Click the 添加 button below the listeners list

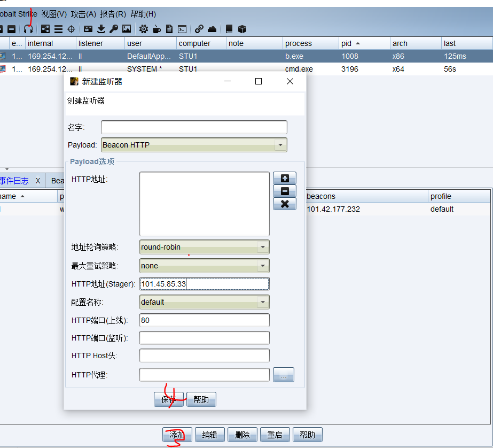177,435
